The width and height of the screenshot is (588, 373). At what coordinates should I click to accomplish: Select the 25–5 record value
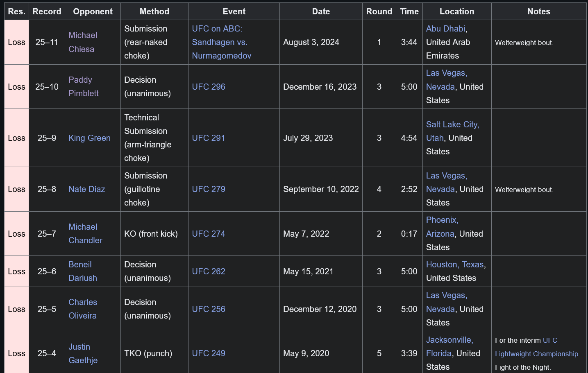(47, 309)
